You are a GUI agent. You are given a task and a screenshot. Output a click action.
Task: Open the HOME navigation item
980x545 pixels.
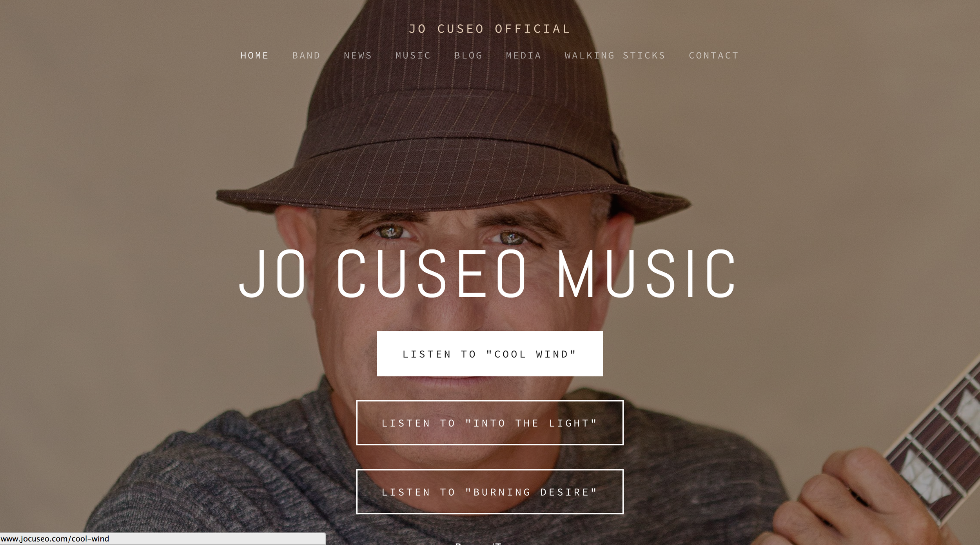[254, 56]
